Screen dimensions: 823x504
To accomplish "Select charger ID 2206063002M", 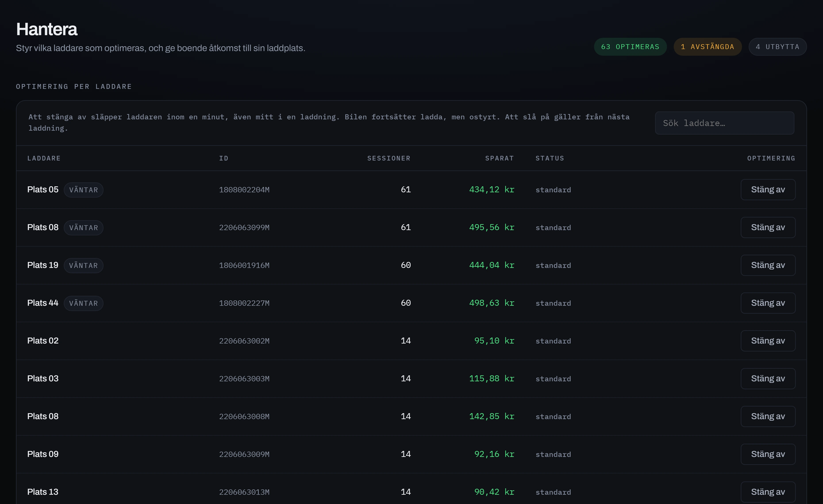I will (244, 341).
